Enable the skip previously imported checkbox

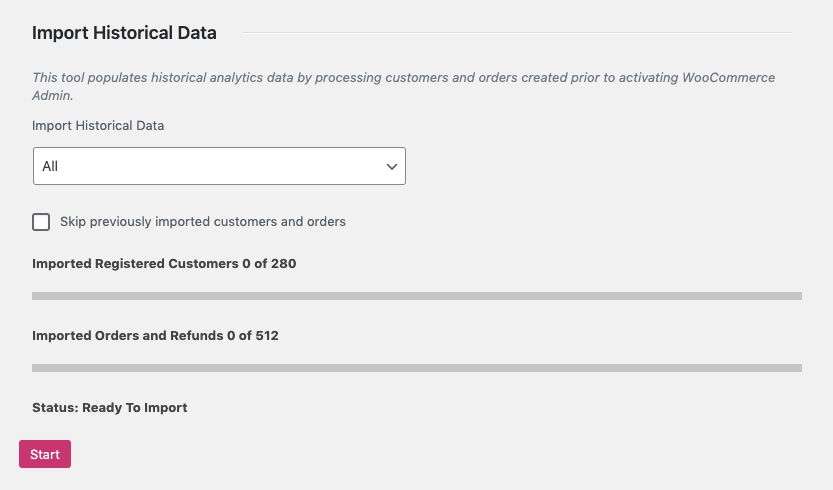pyautogui.click(x=41, y=222)
